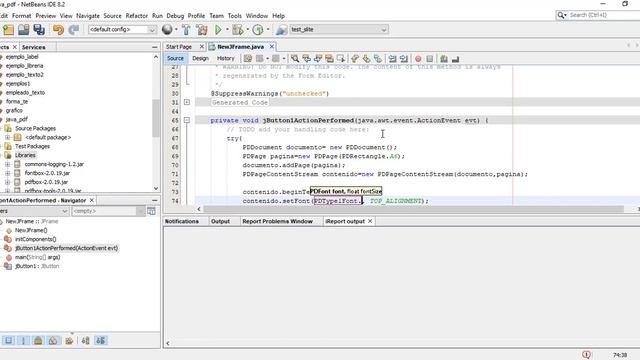Screen dimensions: 640x360
Task: Open the Tools menu
Action: (x=234, y=16)
